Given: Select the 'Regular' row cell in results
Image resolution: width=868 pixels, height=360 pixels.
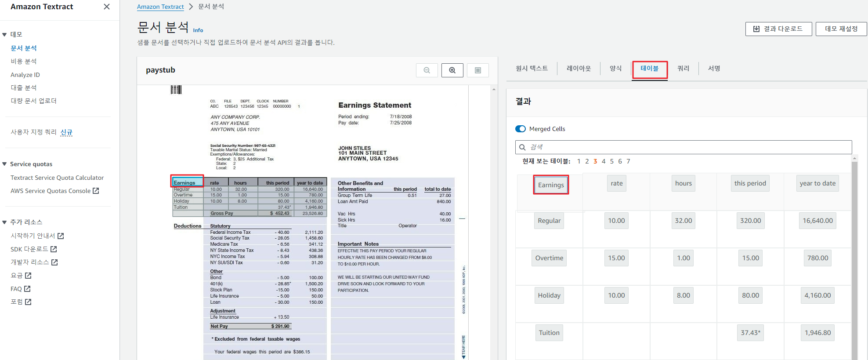Looking at the screenshot, I should pos(549,221).
